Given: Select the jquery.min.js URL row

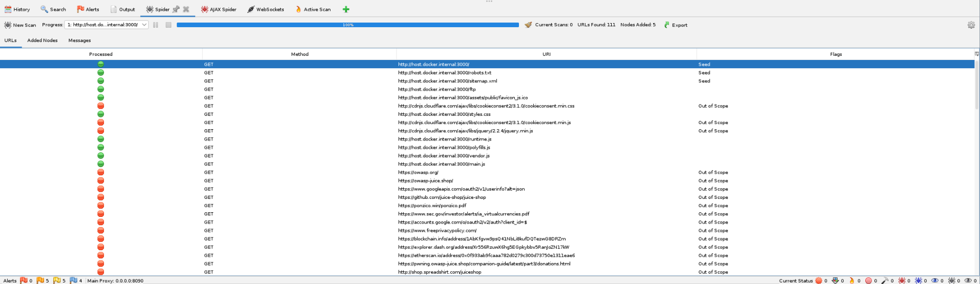Looking at the screenshot, I should (x=487, y=131).
